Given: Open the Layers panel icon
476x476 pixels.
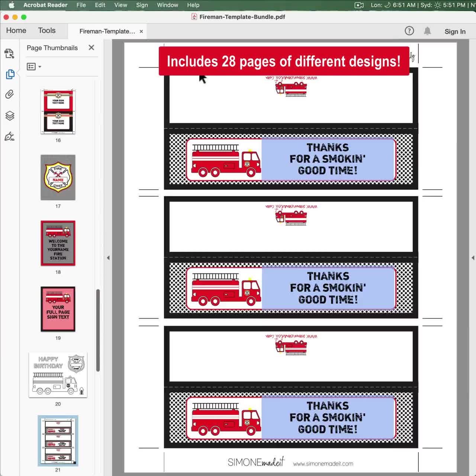Looking at the screenshot, I should click(10, 116).
